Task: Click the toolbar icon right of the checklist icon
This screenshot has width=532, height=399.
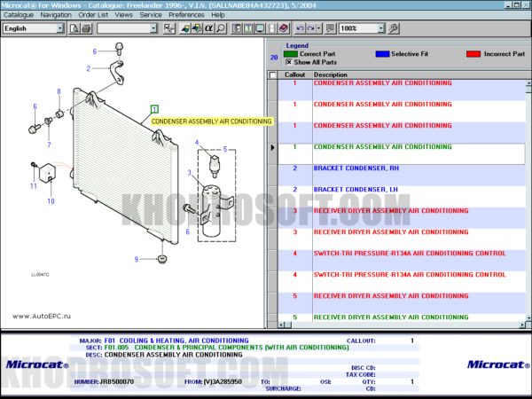Action: (185, 28)
